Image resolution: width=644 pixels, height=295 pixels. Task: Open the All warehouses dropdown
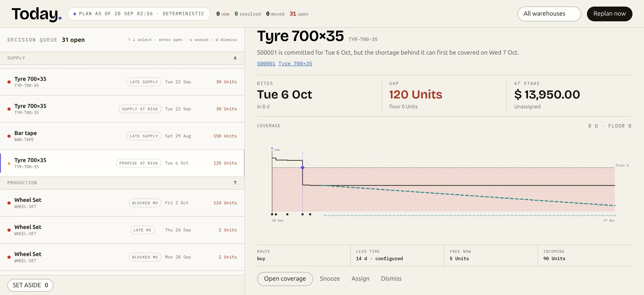coord(549,14)
